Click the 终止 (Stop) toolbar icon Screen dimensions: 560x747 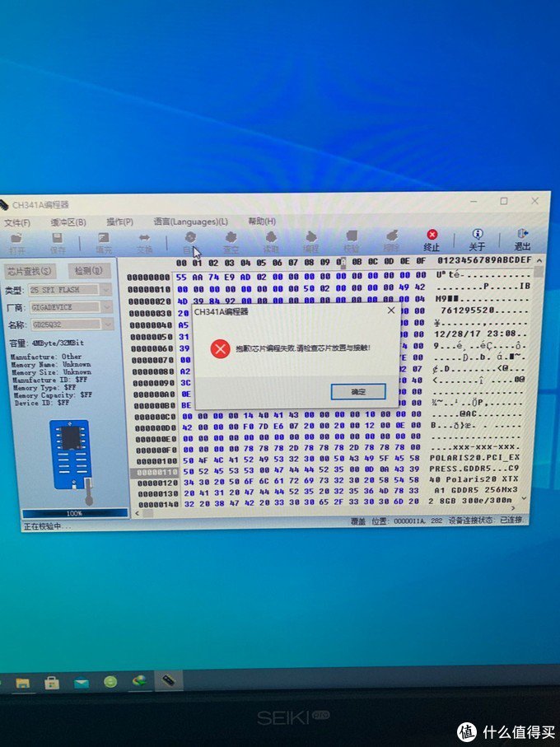(x=432, y=240)
